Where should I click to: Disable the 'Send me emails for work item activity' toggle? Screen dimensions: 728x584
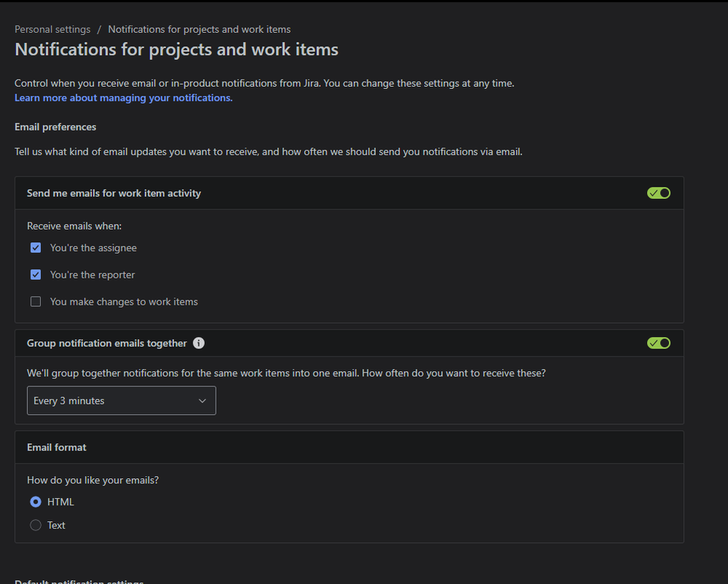point(658,192)
